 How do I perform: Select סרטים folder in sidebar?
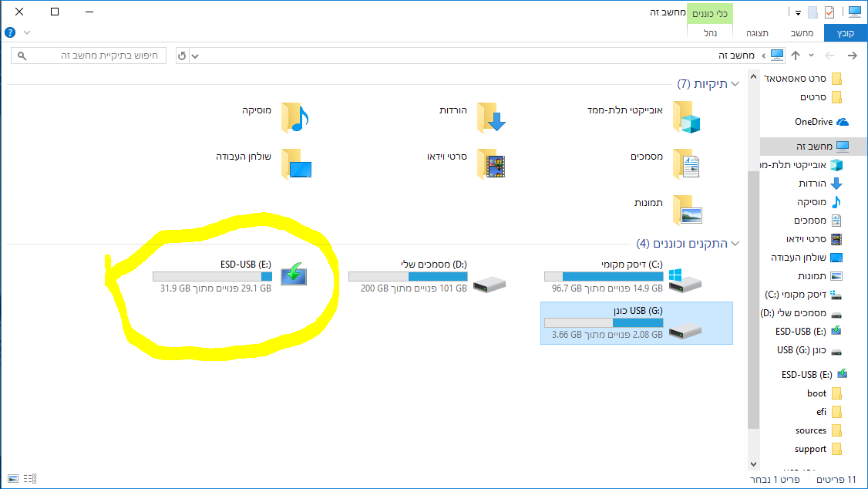point(821,97)
